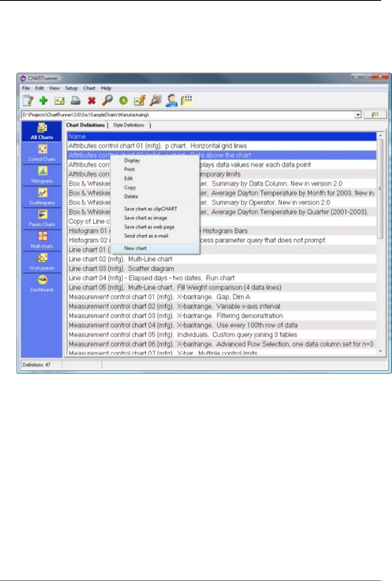Select Dashboards in the sidebar

tap(42, 284)
